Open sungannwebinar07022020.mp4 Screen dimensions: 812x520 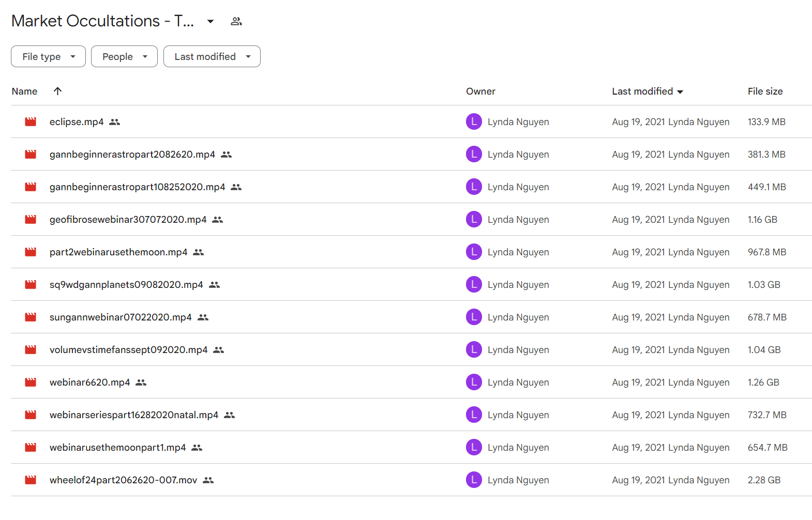pos(121,317)
